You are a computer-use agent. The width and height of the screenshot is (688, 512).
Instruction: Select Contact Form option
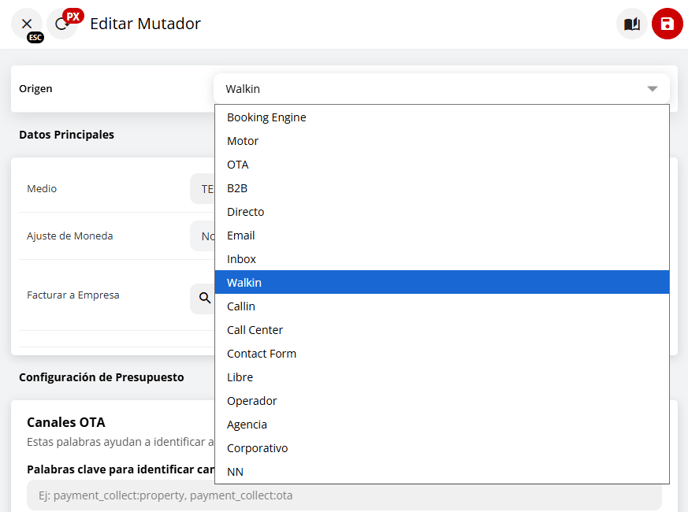click(261, 354)
